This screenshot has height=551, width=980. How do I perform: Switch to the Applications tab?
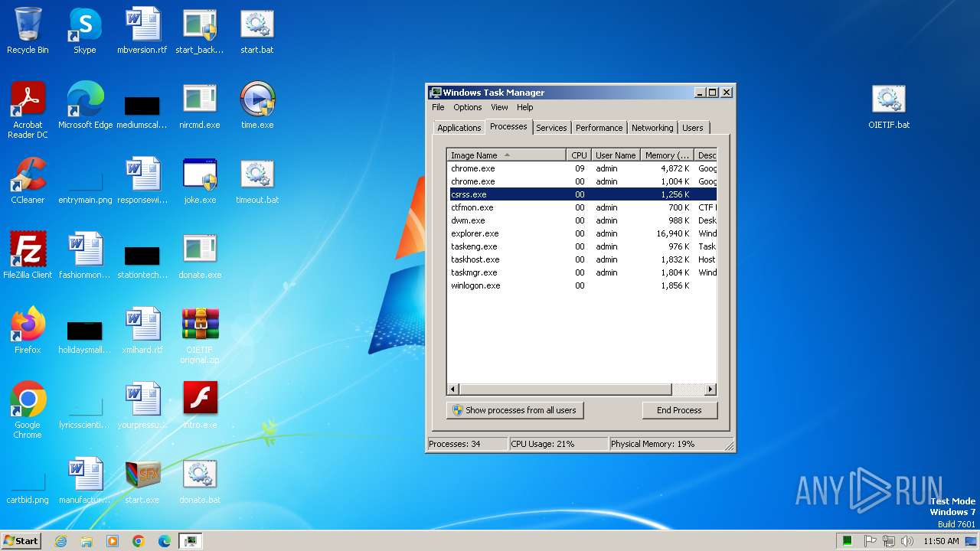tap(459, 128)
